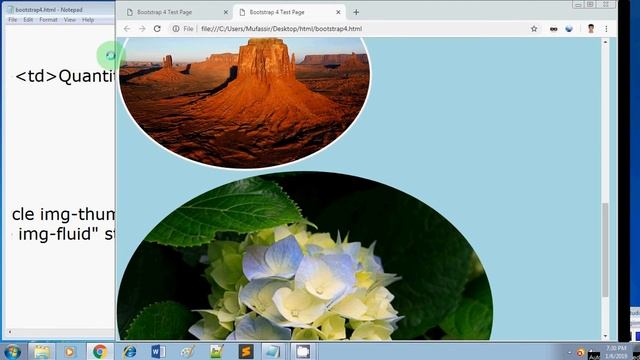Go back in Chrome browser
The height and width of the screenshot is (360, 640).
coord(127,29)
